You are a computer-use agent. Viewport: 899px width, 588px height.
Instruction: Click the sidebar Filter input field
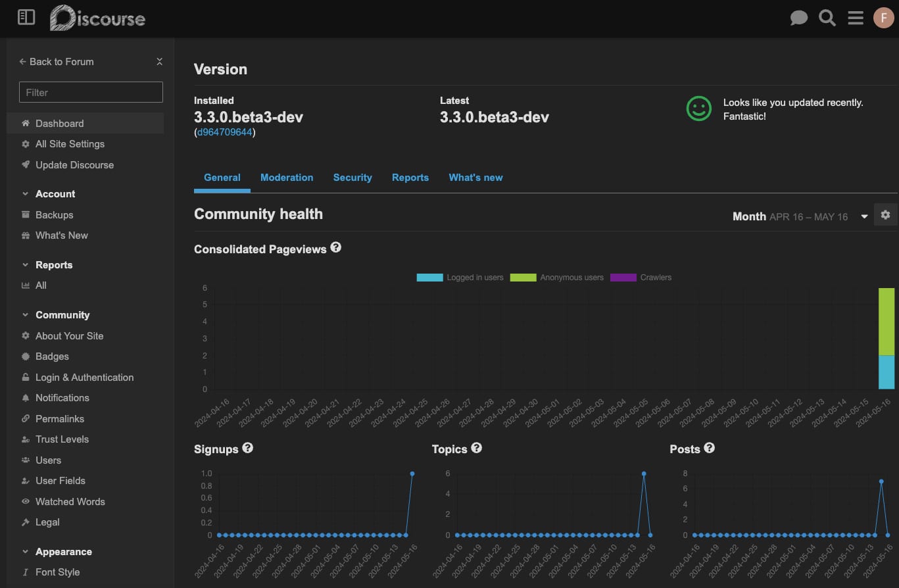[91, 92]
